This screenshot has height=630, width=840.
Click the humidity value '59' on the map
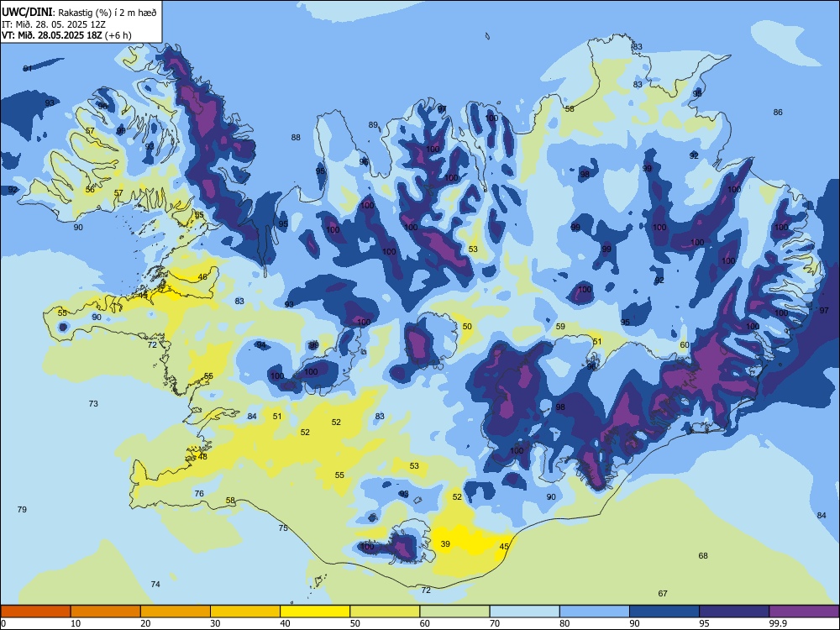pos(560,326)
